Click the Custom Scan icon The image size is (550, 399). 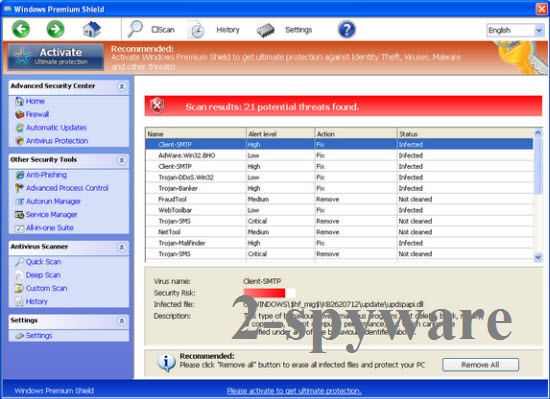click(x=19, y=288)
